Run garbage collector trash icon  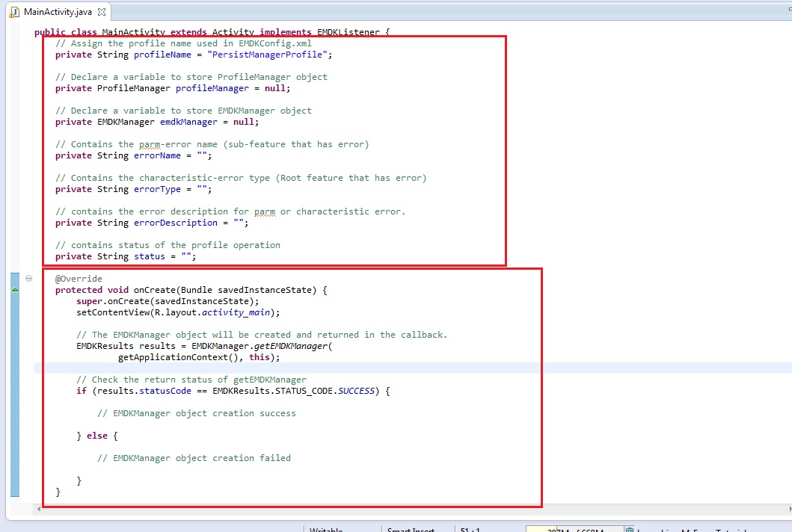630,530
